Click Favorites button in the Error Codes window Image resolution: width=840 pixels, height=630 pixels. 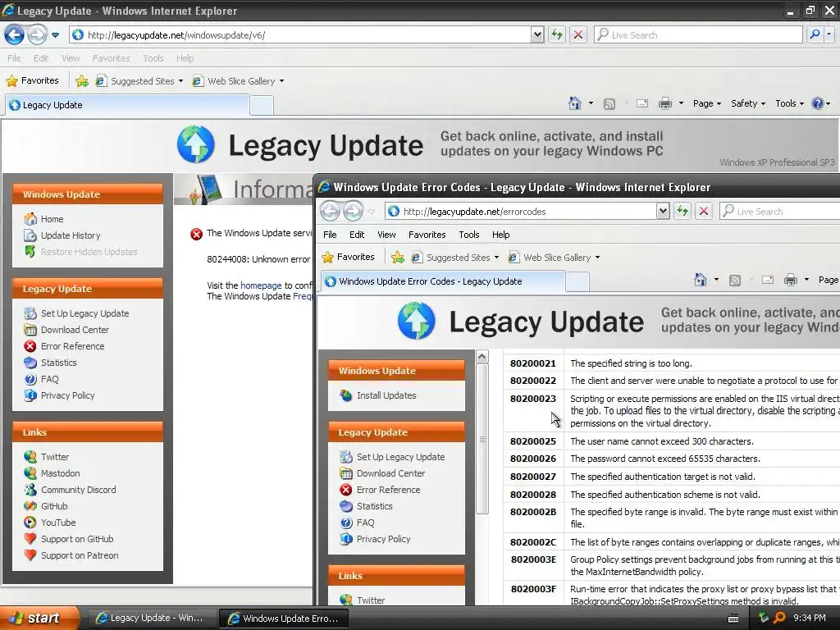coord(348,258)
